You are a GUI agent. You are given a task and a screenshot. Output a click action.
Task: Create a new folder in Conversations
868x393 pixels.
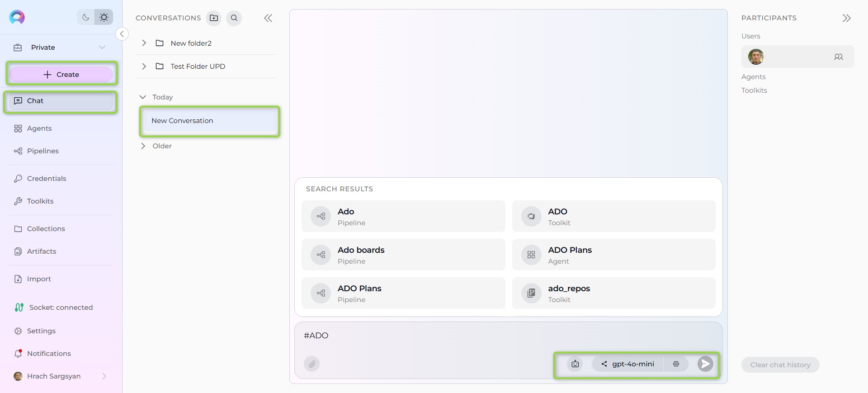click(214, 18)
